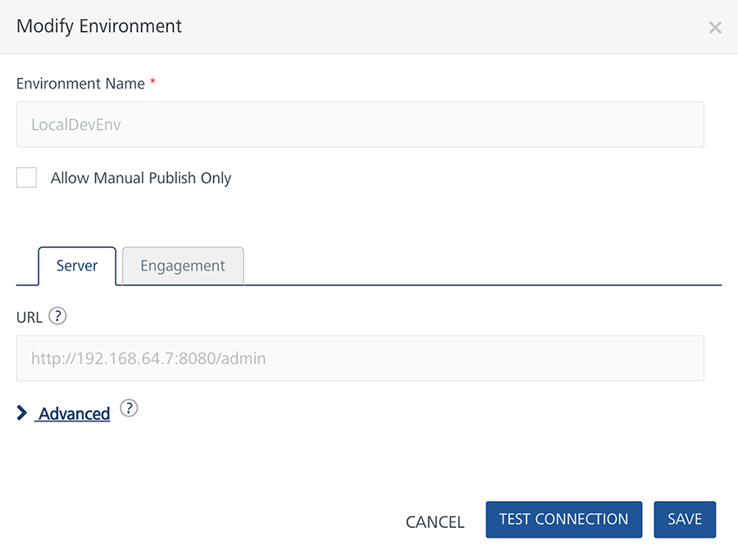The width and height of the screenshot is (738, 560).
Task: Click the Environment Name field with LocalDevEnv
Action: point(360,125)
